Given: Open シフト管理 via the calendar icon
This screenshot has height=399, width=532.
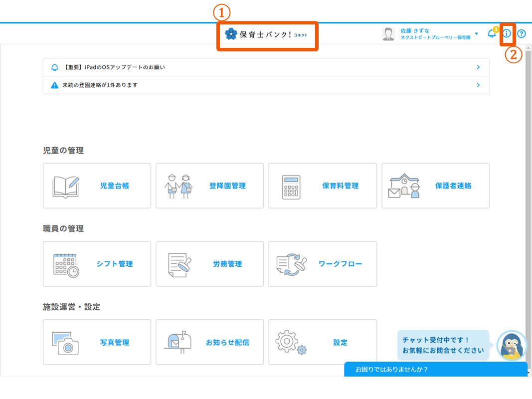Looking at the screenshot, I should (x=65, y=263).
